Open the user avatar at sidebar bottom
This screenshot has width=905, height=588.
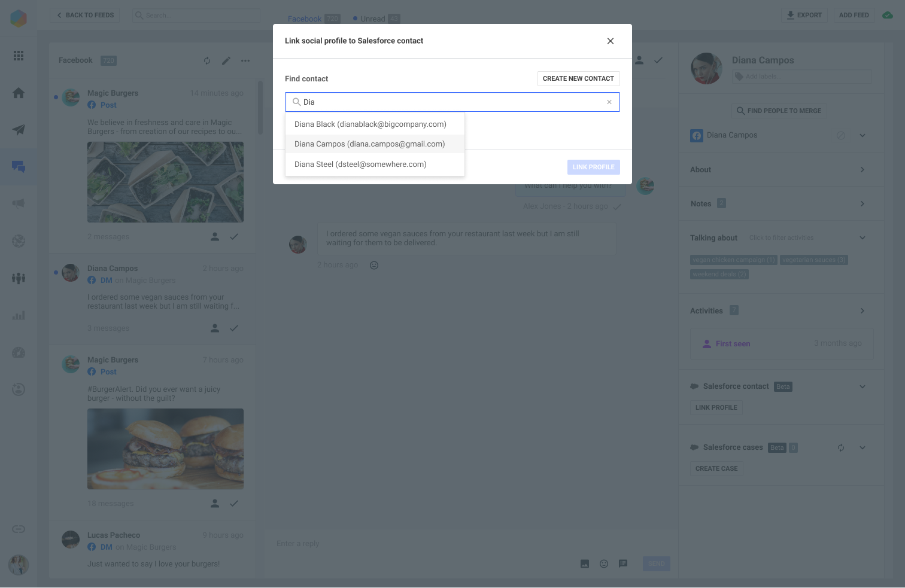pyautogui.click(x=19, y=565)
